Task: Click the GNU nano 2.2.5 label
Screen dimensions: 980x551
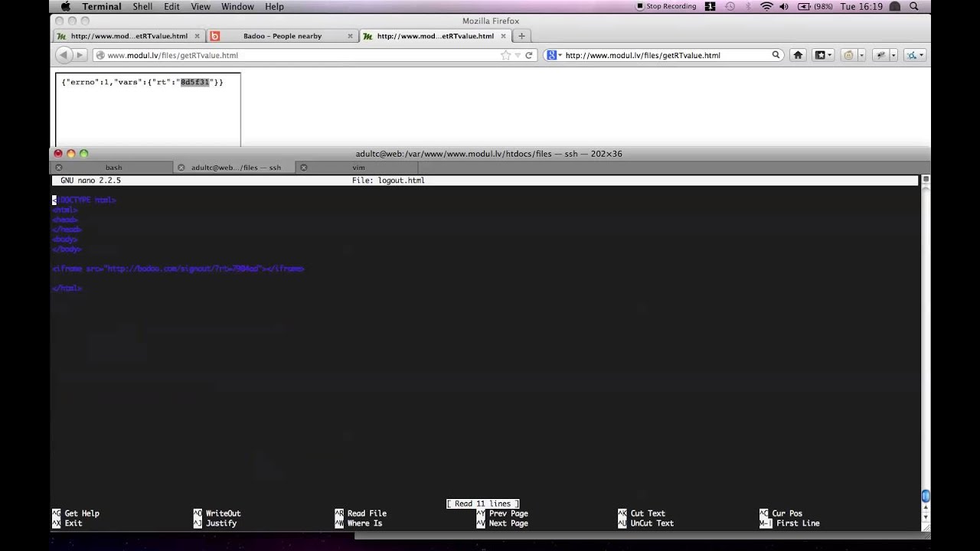Action: coord(90,181)
